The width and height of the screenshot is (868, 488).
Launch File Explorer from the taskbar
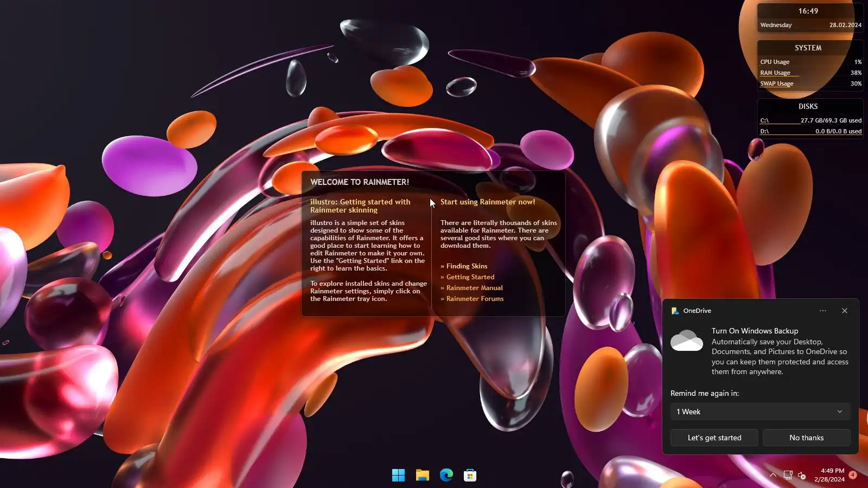tap(422, 476)
